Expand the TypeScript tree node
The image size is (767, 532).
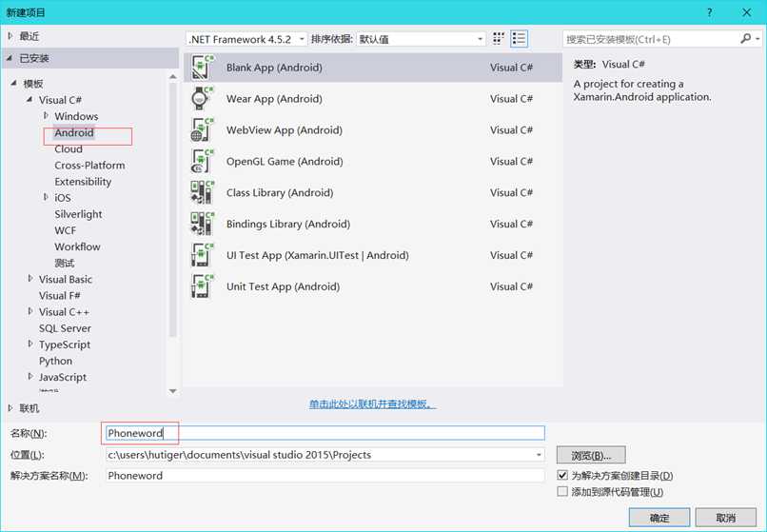pos(29,345)
